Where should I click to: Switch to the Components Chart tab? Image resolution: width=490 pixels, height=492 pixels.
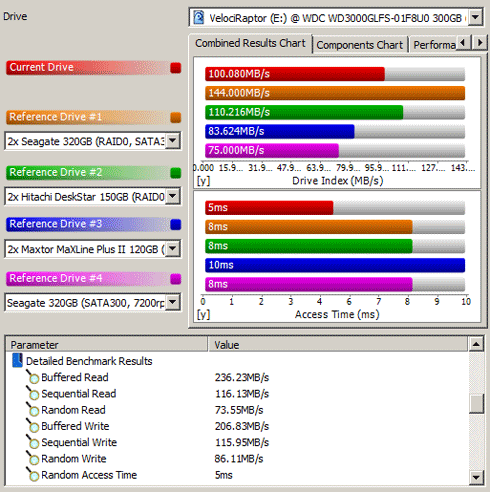[x=360, y=45]
